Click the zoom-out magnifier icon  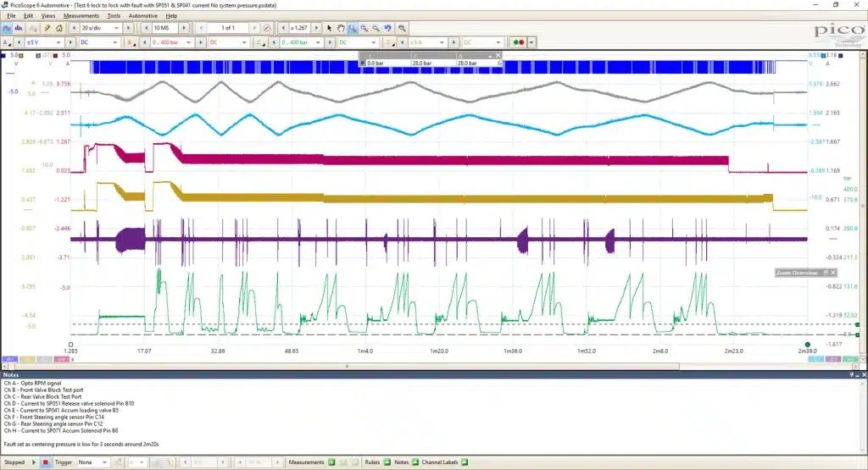click(x=376, y=28)
